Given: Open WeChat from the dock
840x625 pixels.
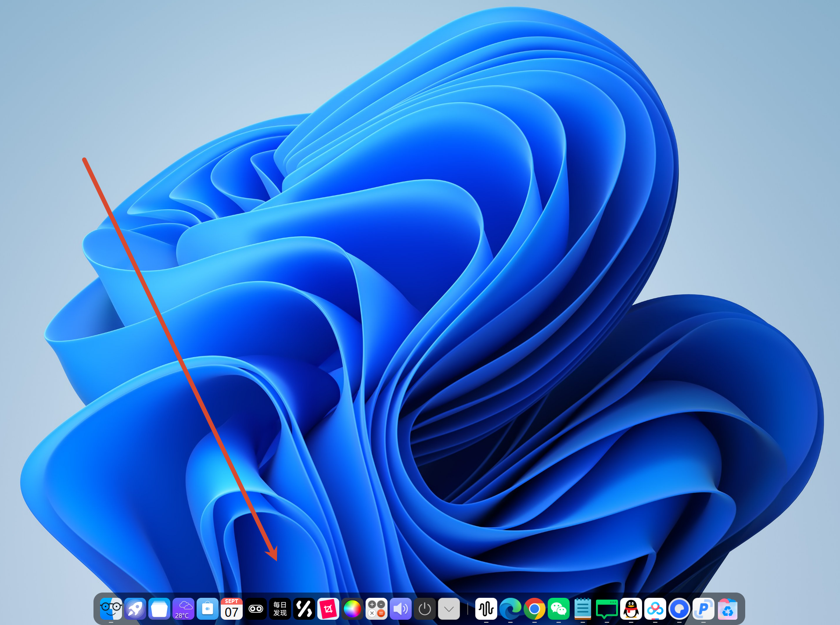Looking at the screenshot, I should pos(559,609).
